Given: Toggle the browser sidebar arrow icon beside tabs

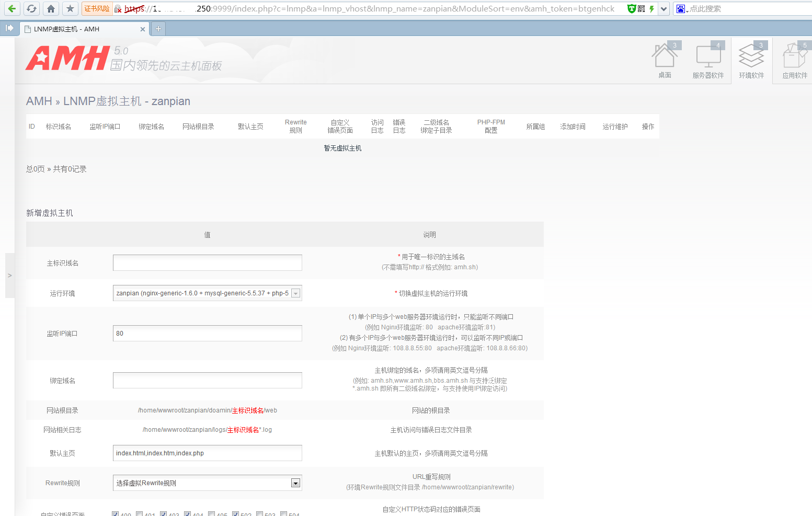Looking at the screenshot, I should (9, 28).
